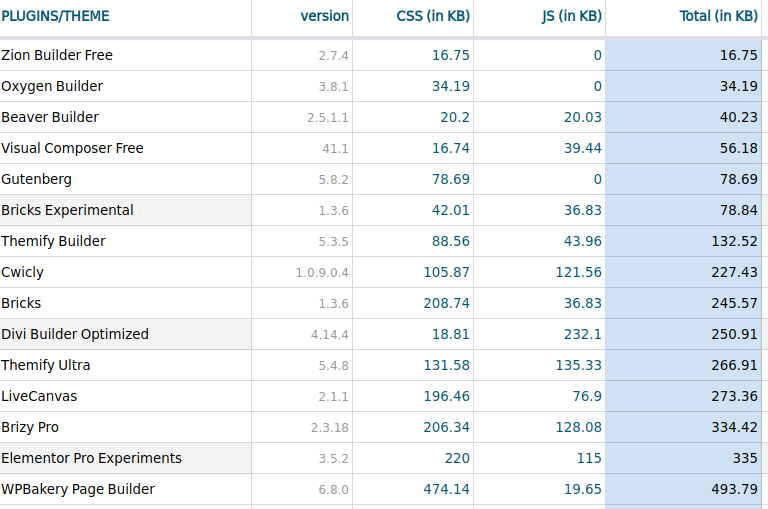768x509 pixels.
Task: Click CSS value 105.87 for Cwicly
Action: [x=447, y=272]
